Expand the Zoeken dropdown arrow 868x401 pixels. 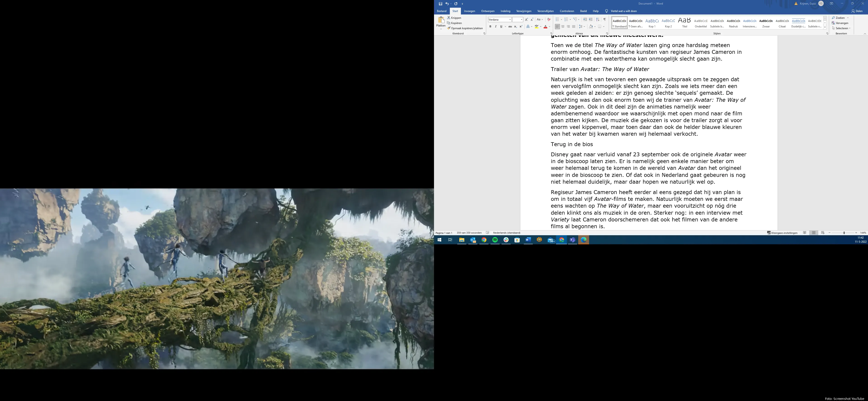848,18
